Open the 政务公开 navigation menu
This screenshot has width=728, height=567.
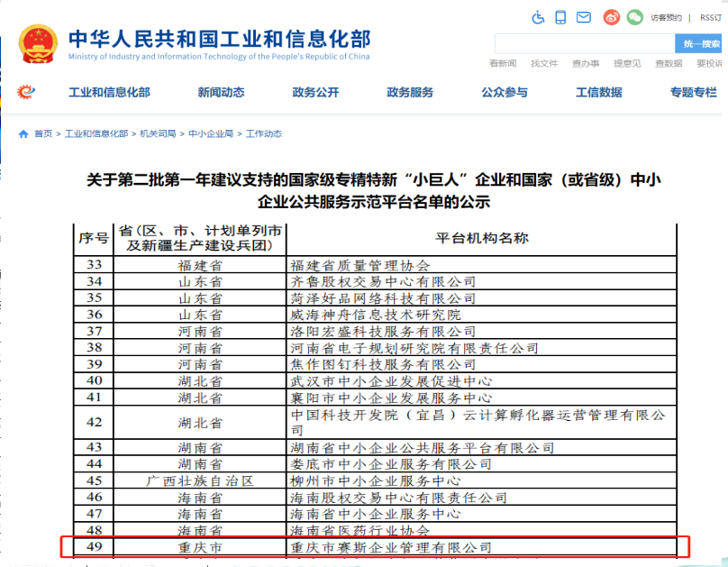315,92
